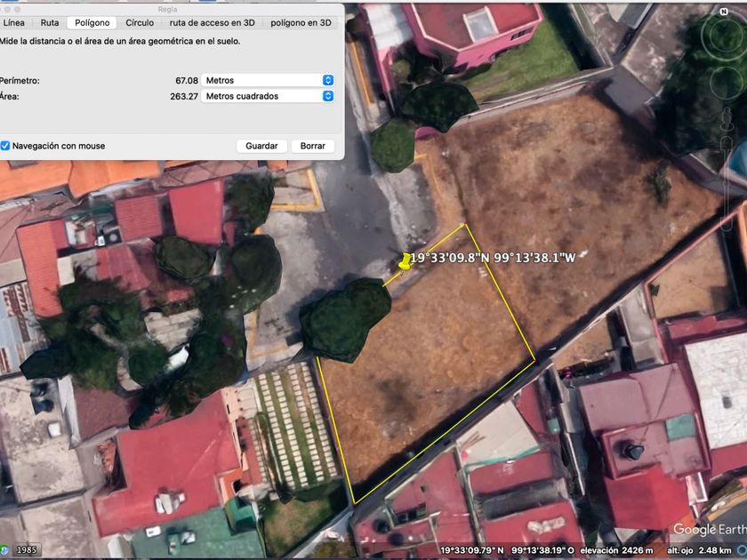Click the Perímetro: label
This screenshot has height=560, width=747.
coord(20,81)
